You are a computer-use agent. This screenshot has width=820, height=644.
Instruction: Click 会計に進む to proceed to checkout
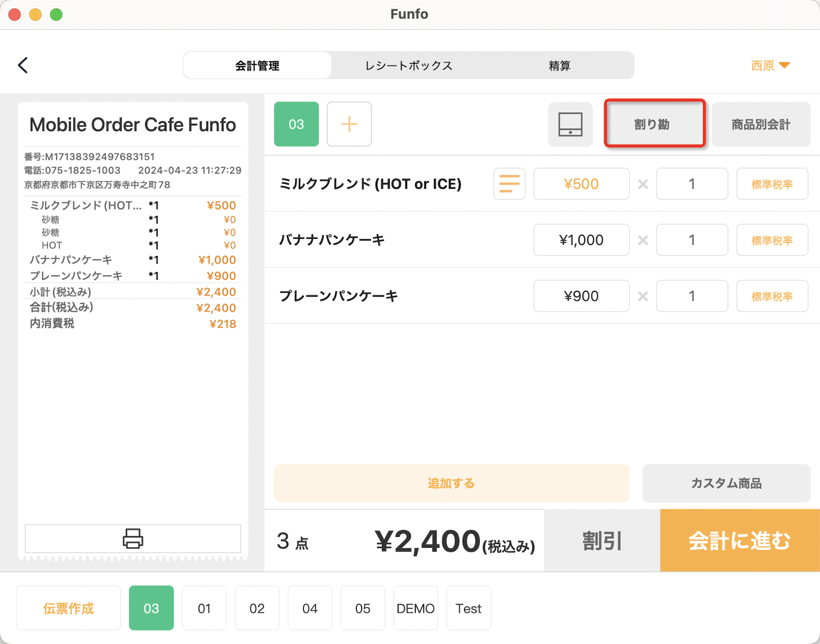pos(740,540)
